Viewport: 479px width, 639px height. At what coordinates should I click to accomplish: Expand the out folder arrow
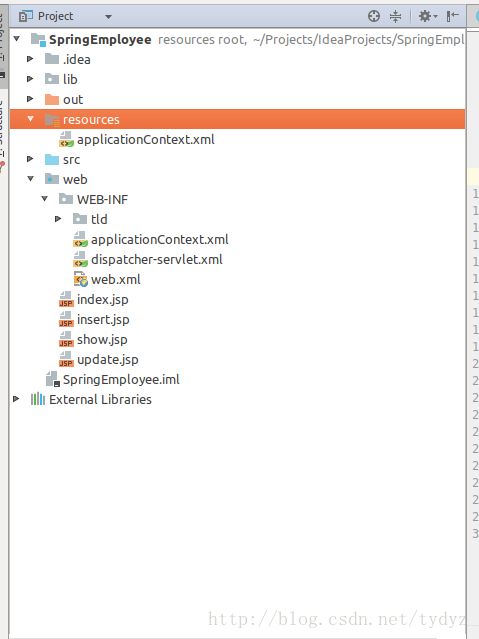click(x=30, y=99)
